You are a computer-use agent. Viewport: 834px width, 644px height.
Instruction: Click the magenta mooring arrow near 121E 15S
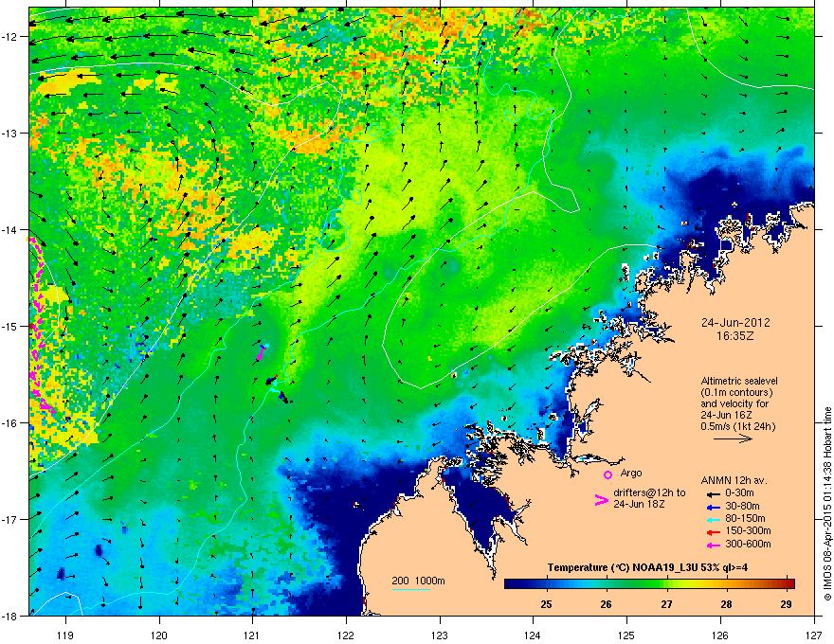[x=261, y=353]
